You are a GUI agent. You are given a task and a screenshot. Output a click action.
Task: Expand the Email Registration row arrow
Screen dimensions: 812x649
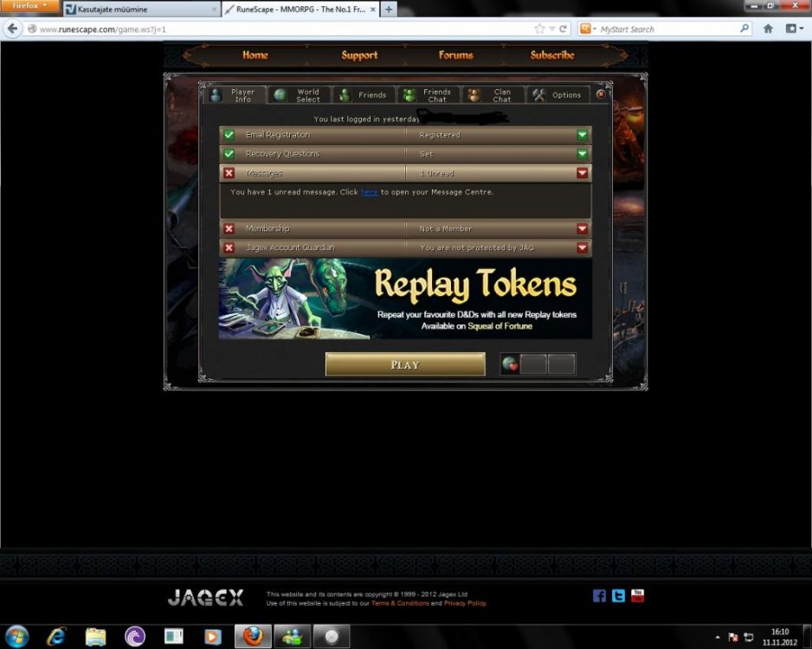(582, 135)
